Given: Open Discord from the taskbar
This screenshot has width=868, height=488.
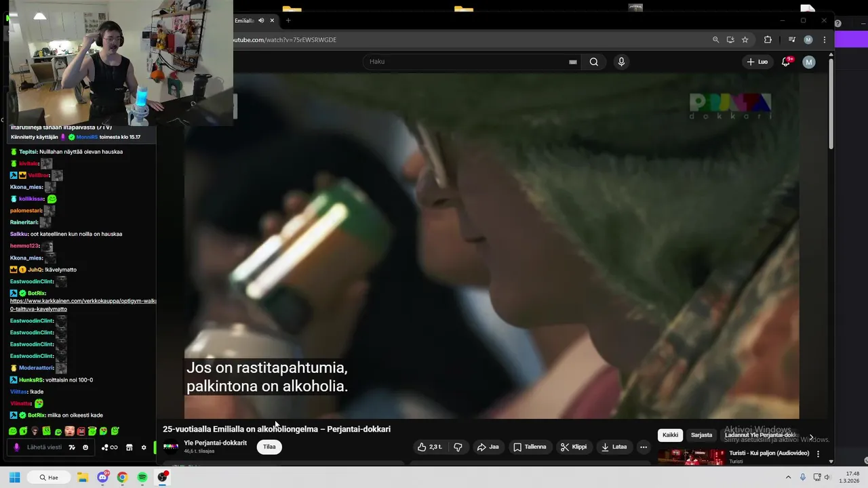Looking at the screenshot, I should tap(102, 477).
